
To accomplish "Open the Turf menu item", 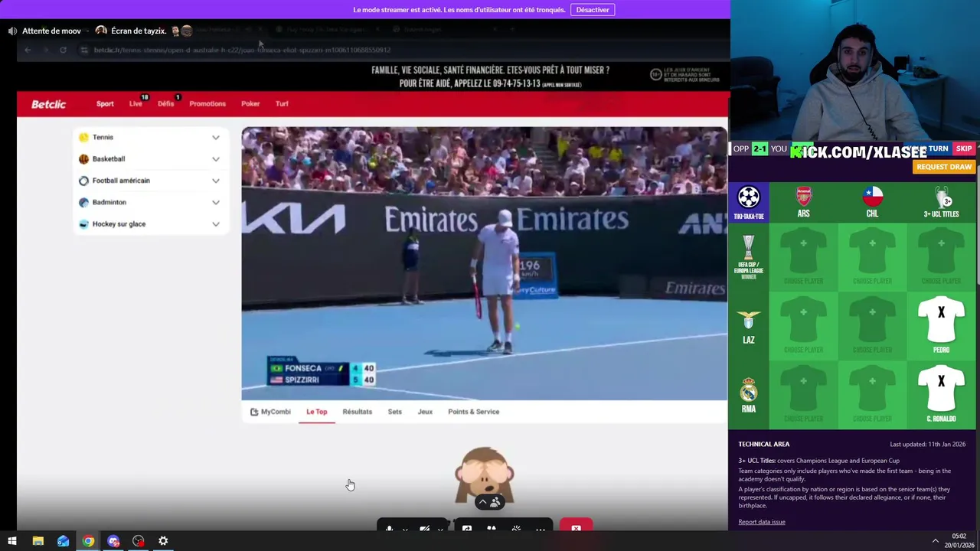I will 282,104.
